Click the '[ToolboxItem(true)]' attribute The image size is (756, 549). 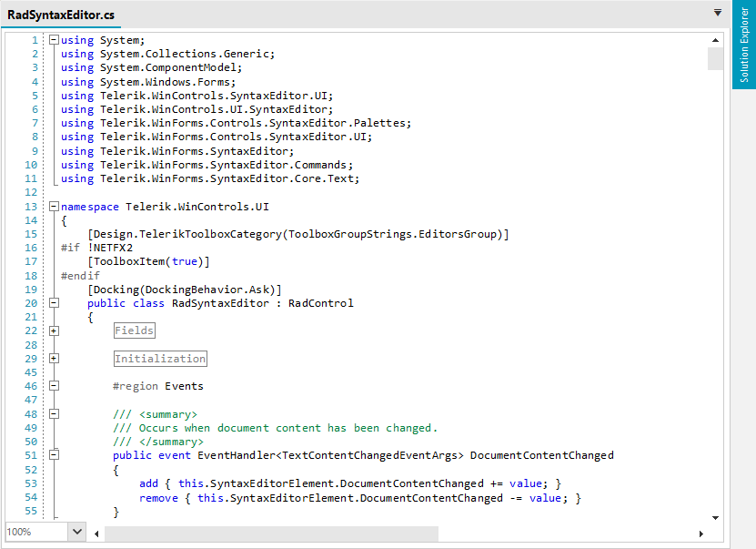(148, 261)
